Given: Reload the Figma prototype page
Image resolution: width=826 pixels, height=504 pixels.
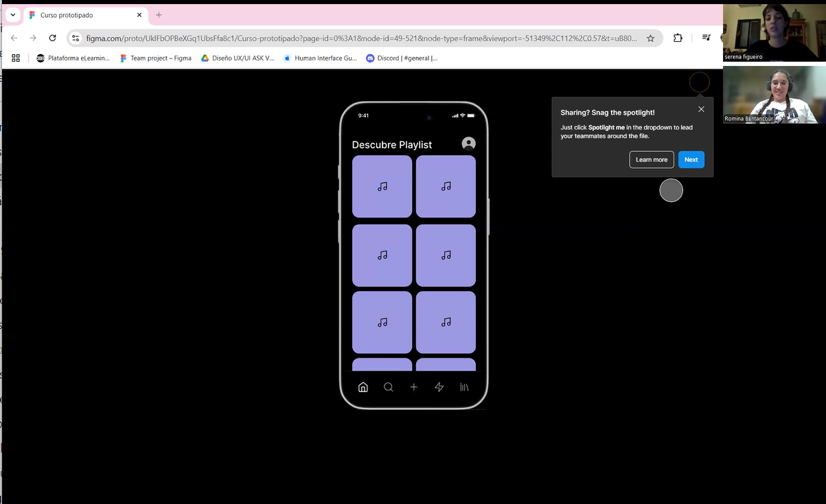Looking at the screenshot, I should tap(52, 38).
